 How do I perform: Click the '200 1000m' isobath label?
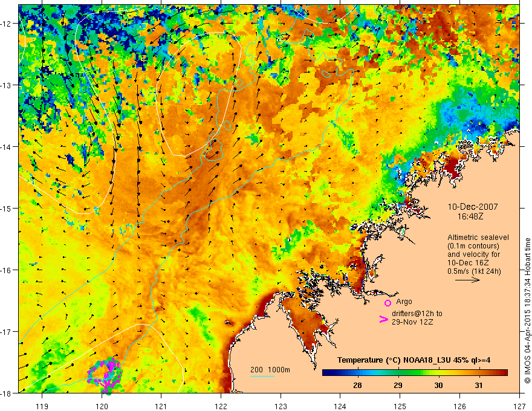click(270, 370)
